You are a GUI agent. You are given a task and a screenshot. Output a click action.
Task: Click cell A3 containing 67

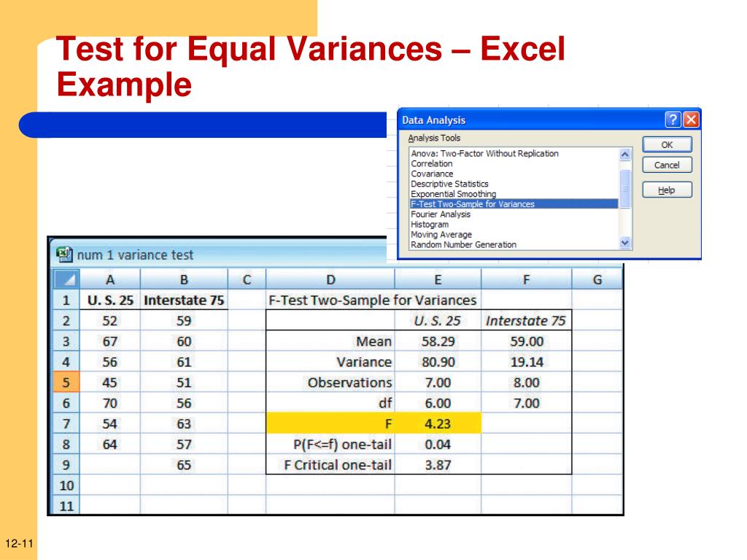tap(110, 341)
